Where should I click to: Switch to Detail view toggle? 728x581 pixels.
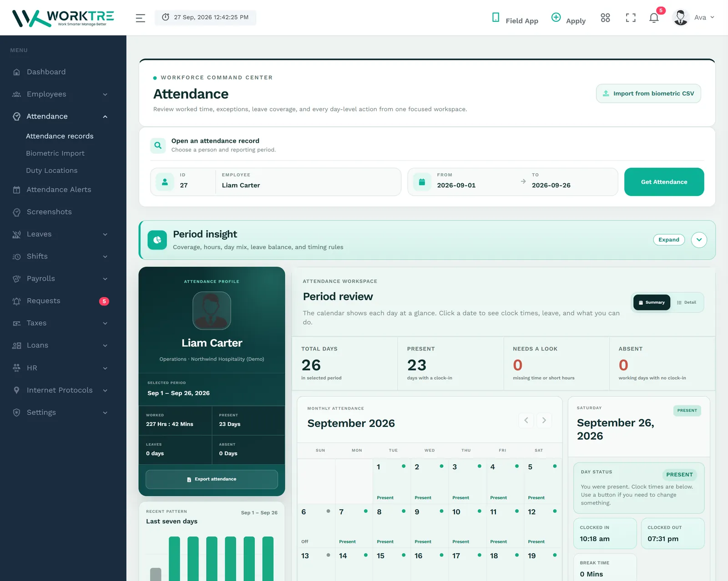click(x=687, y=302)
